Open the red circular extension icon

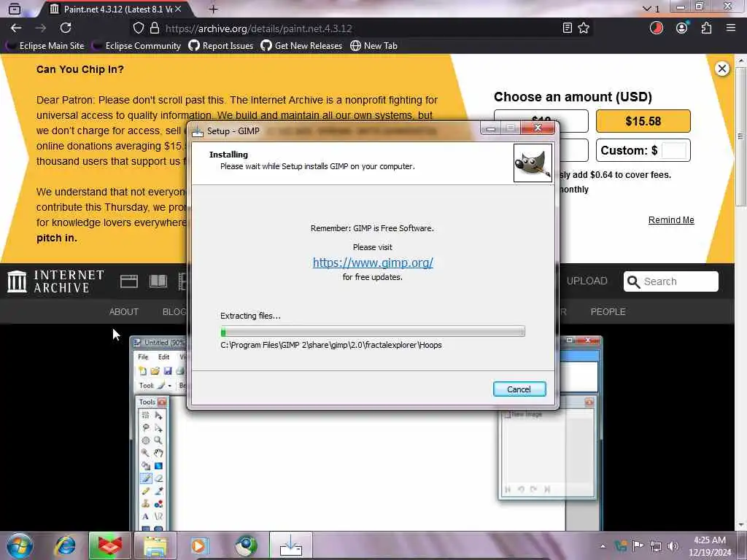657,28
